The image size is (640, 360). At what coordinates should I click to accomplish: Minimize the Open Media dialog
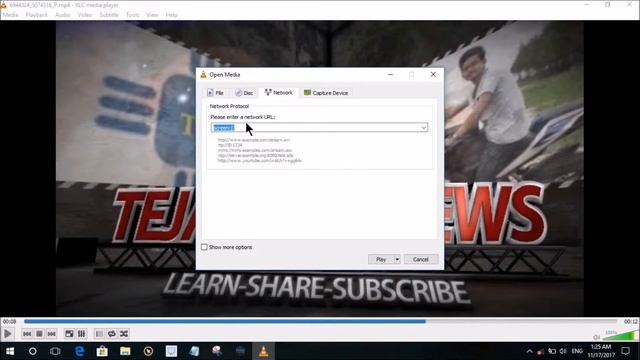390,75
